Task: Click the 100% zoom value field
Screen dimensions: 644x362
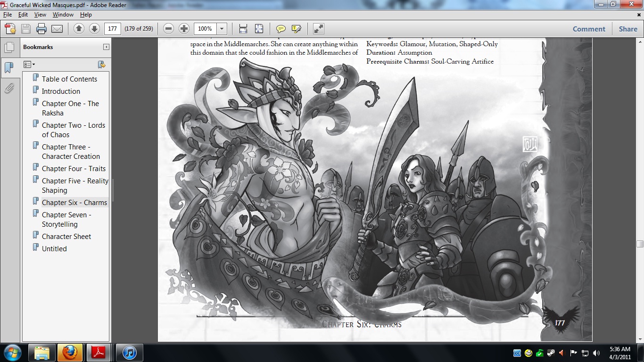Action: [206, 29]
